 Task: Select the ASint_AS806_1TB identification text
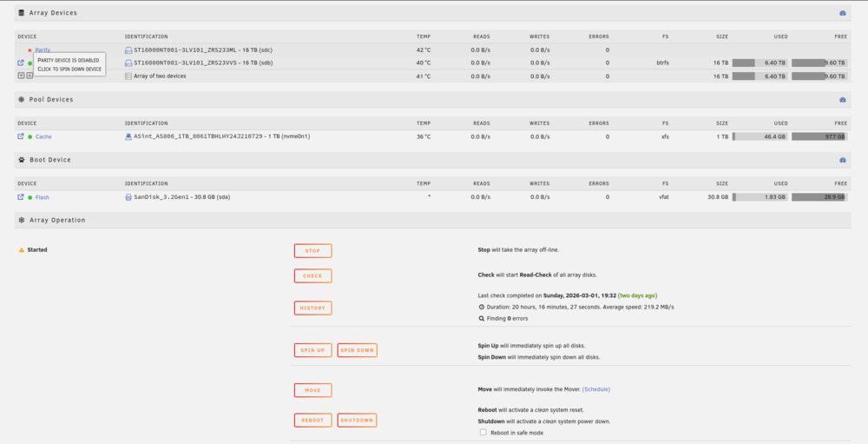click(x=222, y=136)
